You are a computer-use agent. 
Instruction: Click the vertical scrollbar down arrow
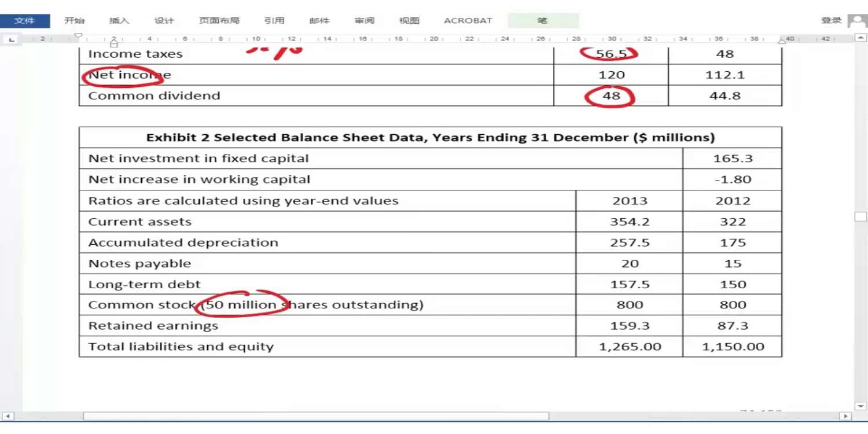coord(861,406)
